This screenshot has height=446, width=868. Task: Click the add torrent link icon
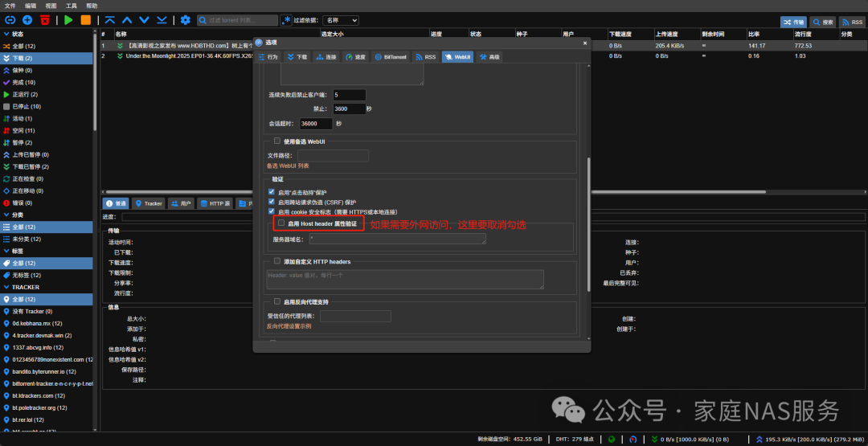pyautogui.click(x=10, y=20)
